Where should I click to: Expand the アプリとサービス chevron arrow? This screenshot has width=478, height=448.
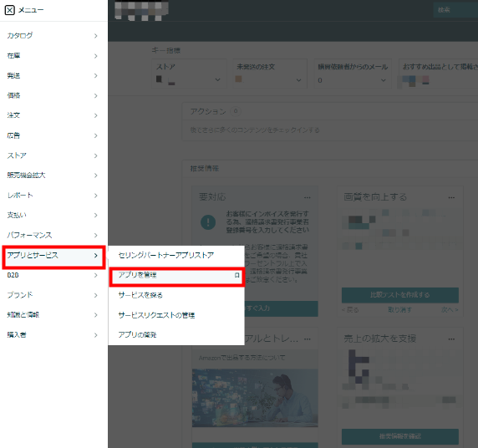[96, 255]
